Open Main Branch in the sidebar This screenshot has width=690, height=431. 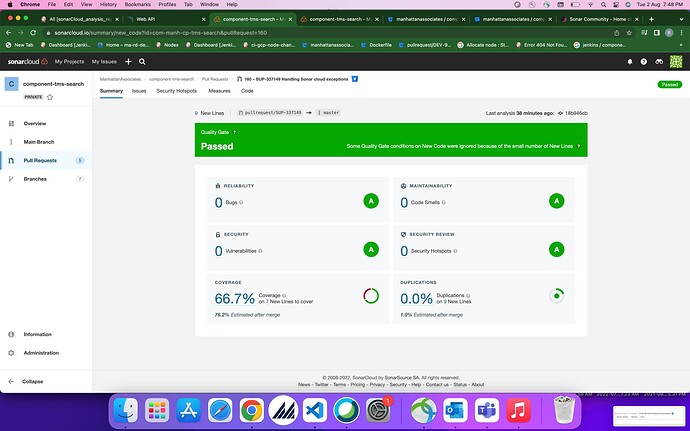coord(39,142)
